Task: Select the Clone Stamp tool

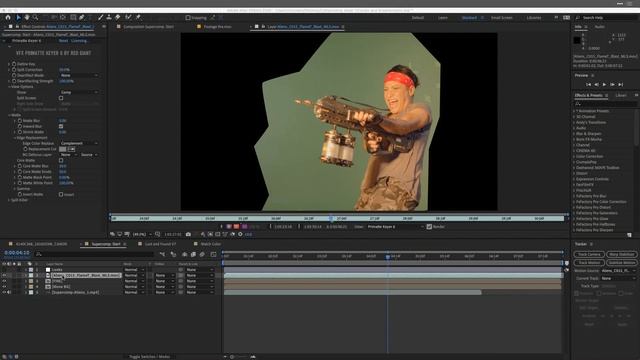Action: click(x=109, y=18)
